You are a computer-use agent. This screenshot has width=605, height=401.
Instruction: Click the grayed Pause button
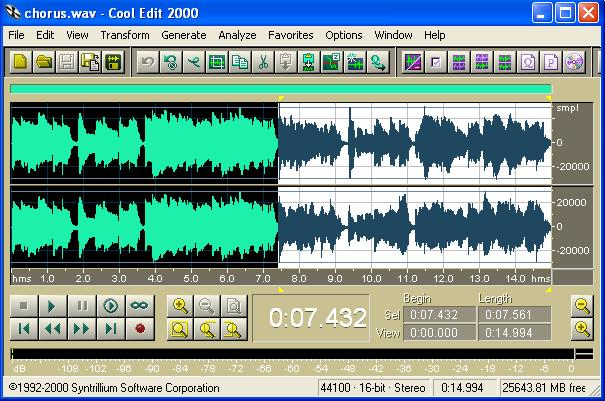click(82, 306)
